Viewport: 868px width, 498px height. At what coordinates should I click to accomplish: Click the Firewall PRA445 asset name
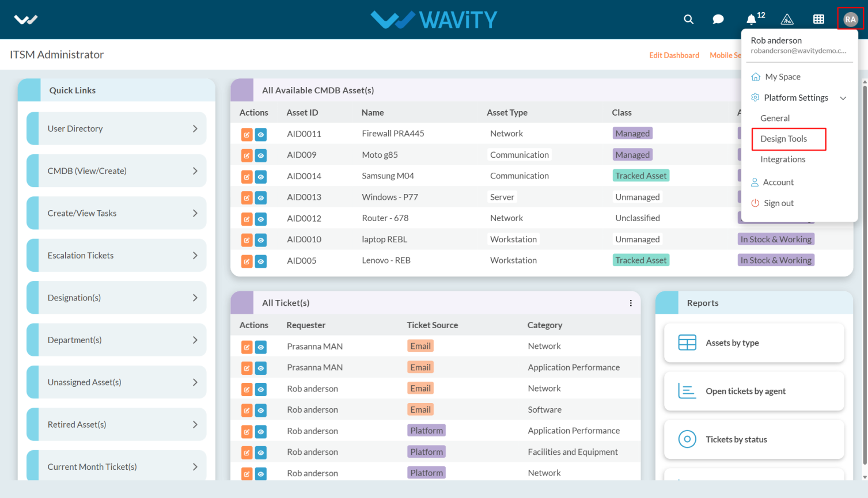[393, 134]
